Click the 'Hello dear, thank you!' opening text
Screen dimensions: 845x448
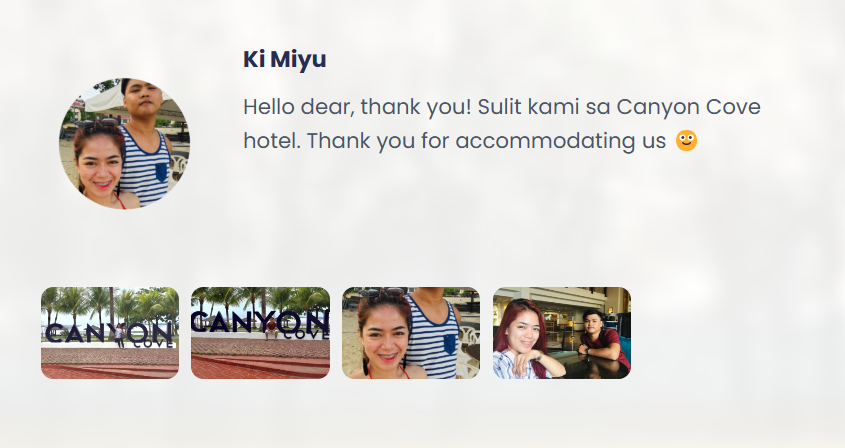pos(357,107)
